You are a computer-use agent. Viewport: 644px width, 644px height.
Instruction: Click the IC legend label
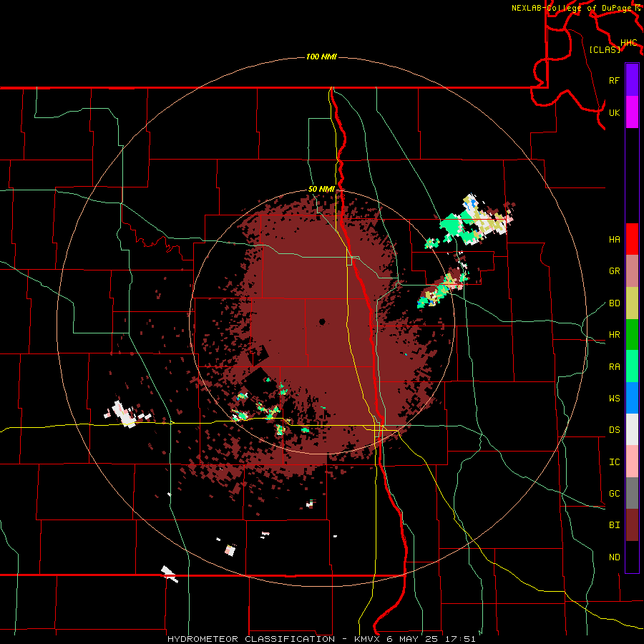(614, 462)
